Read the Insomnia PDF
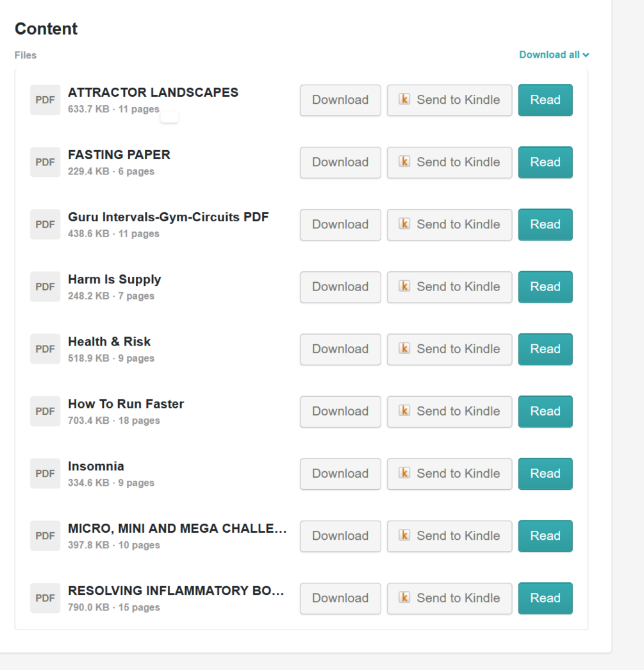The width and height of the screenshot is (644, 670). click(x=545, y=474)
